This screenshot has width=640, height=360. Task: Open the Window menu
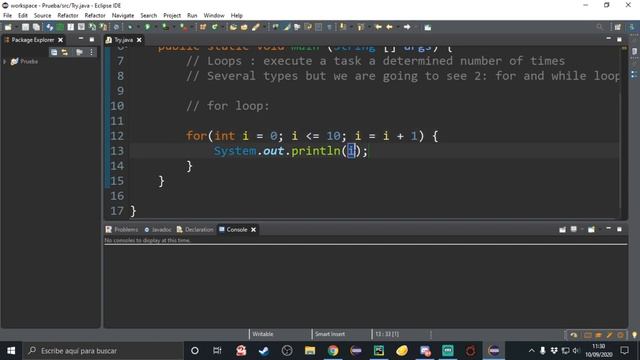(x=214, y=16)
